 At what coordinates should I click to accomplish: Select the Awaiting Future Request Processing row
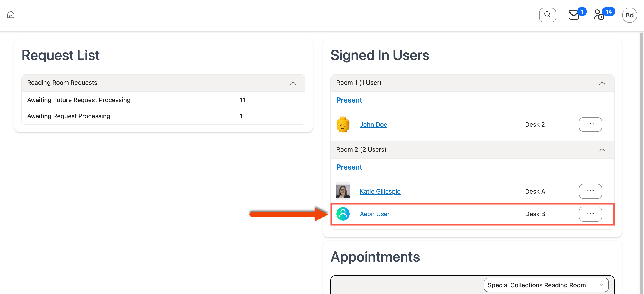[x=79, y=100]
